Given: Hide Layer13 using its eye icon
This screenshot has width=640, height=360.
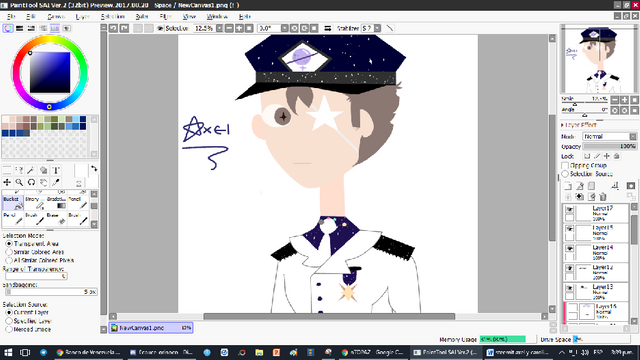Looking at the screenshot, I should (569, 288).
